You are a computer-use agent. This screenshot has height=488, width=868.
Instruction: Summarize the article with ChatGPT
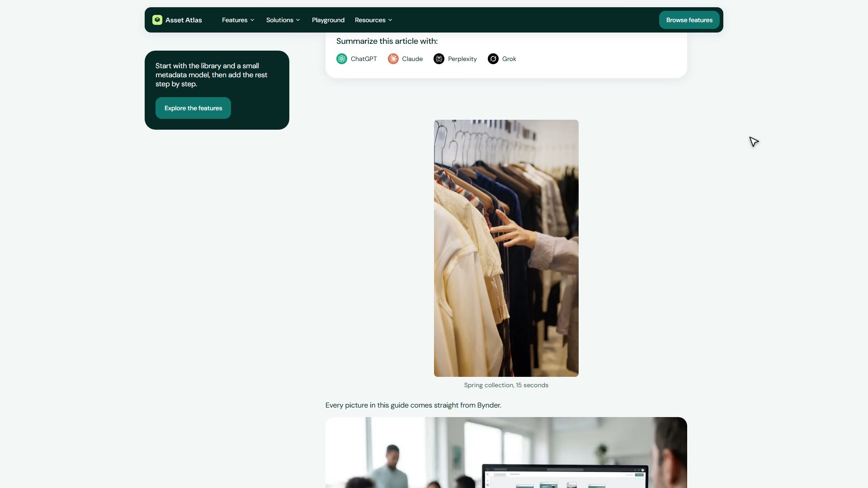coord(357,59)
